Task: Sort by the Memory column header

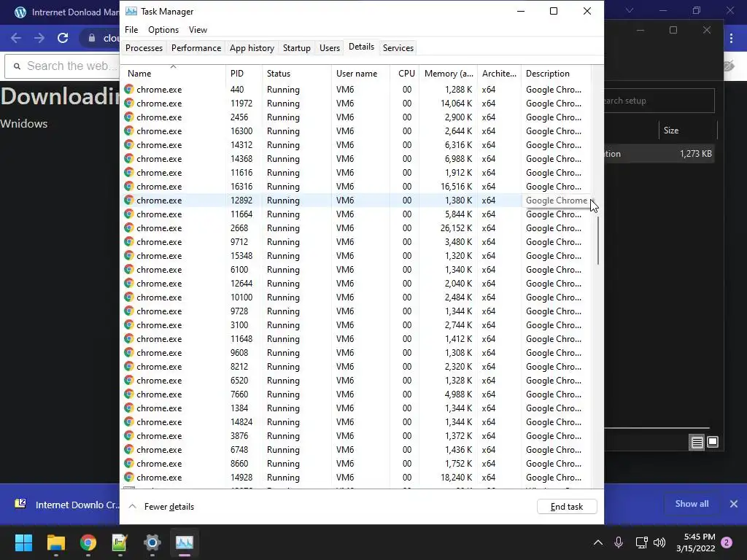Action: pos(449,74)
